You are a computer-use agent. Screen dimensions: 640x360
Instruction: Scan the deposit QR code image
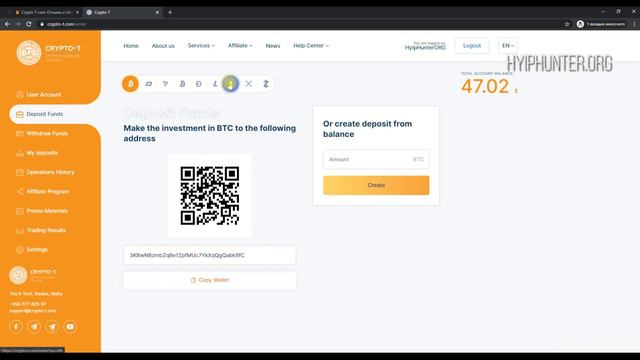210,196
